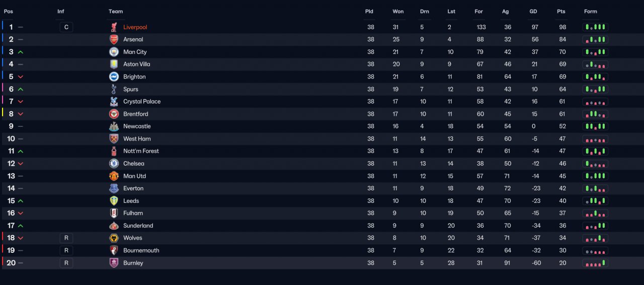Click Liverpool's champions C info badge
Image resolution: width=644 pixels, height=285 pixels.
[x=66, y=27]
